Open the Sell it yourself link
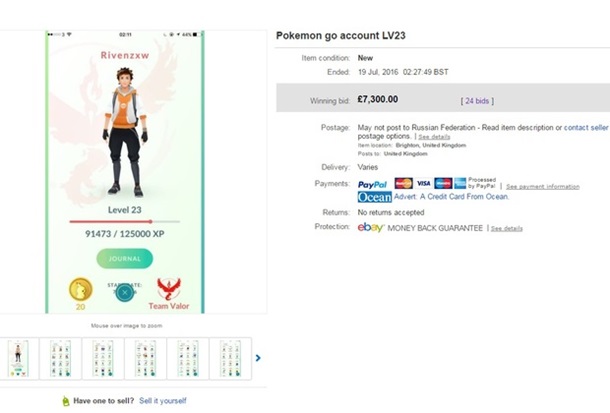The width and height of the screenshot is (610, 413). pos(162,401)
